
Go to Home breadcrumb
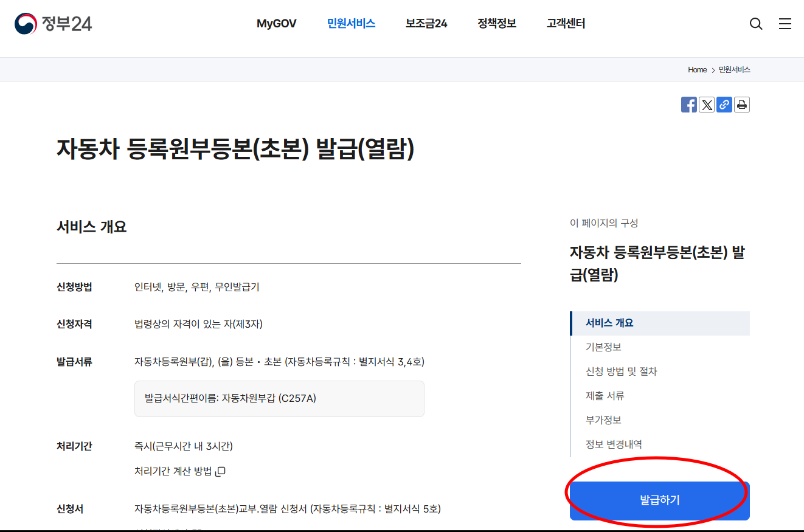click(x=697, y=70)
